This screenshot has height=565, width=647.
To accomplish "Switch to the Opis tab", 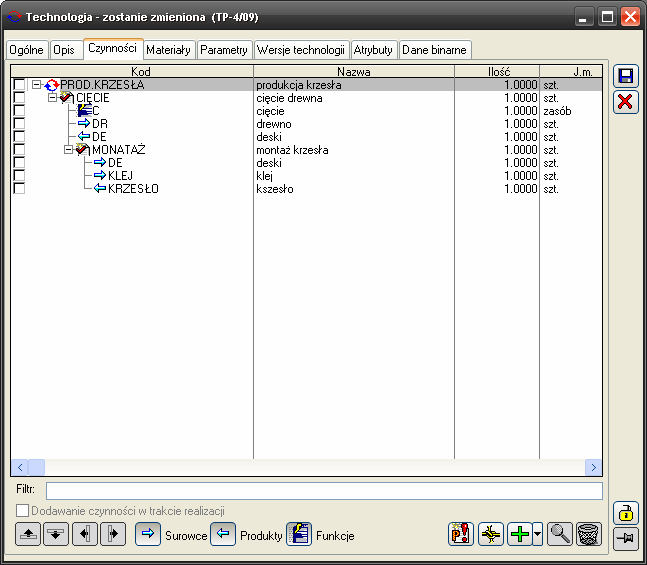I will click(64, 50).
